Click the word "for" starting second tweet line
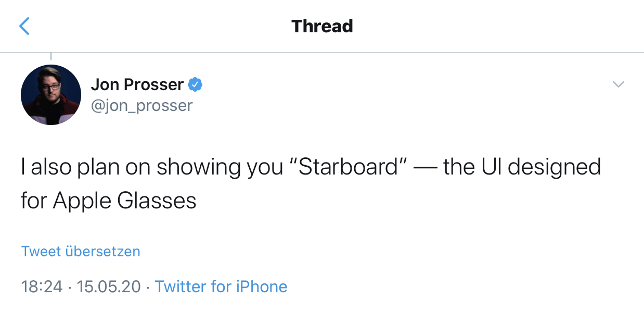The width and height of the screenshot is (644, 311). click(34, 201)
